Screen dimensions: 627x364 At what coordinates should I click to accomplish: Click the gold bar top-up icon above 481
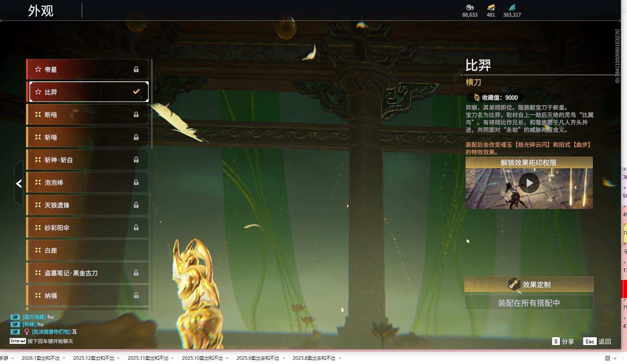click(x=491, y=7)
